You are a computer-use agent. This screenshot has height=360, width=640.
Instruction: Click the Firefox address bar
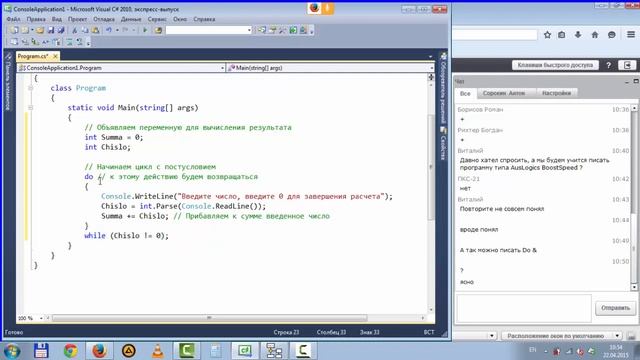pos(495,35)
